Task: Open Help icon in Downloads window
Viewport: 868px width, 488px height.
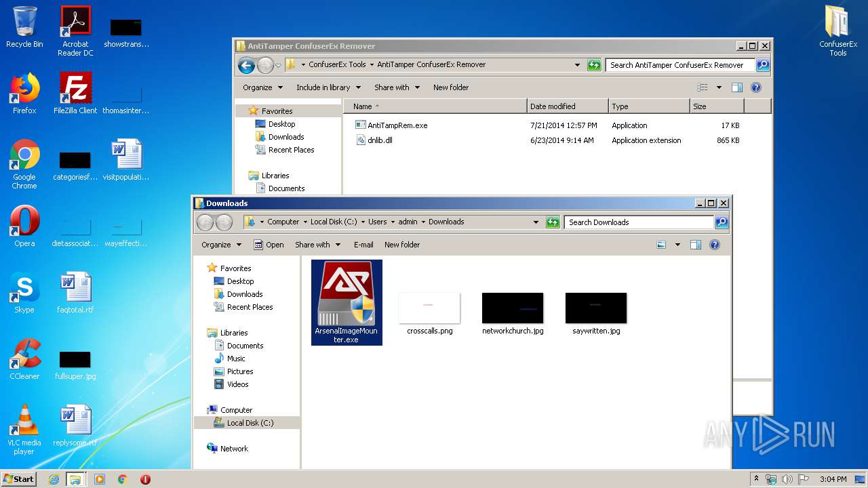Action: point(715,245)
